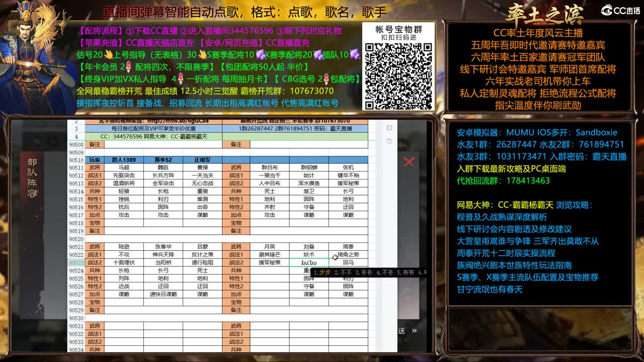
Task: Click the cell 浑水摸鱼
Action: coord(309,184)
